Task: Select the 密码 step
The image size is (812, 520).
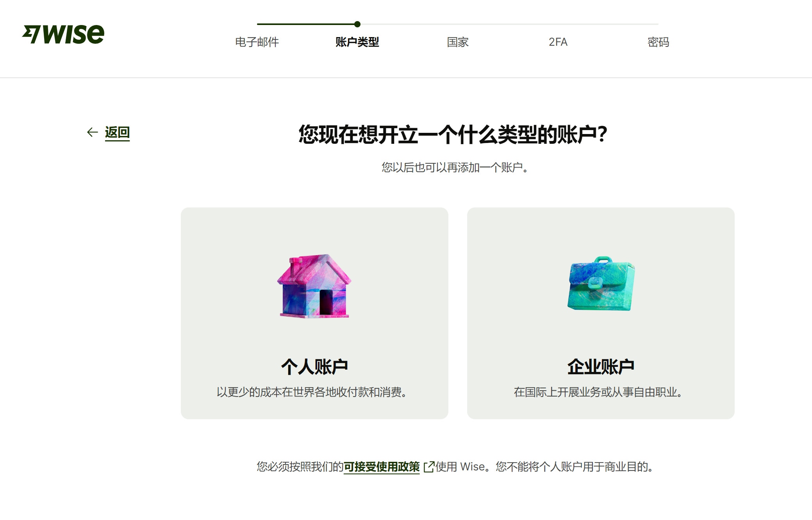Action: click(658, 42)
